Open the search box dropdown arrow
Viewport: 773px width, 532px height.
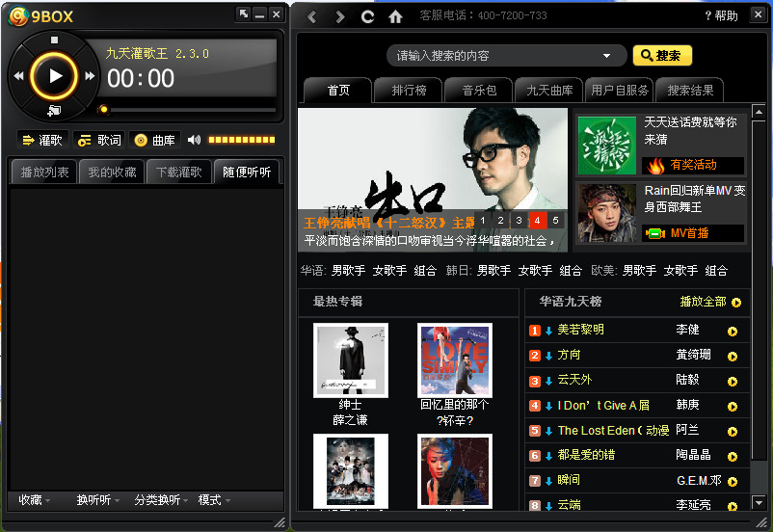tap(607, 56)
